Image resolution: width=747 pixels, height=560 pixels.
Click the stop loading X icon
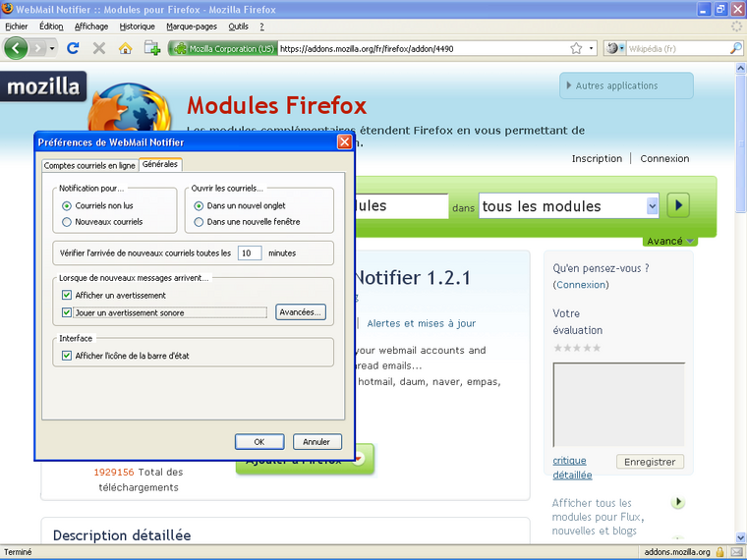pyautogui.click(x=99, y=48)
